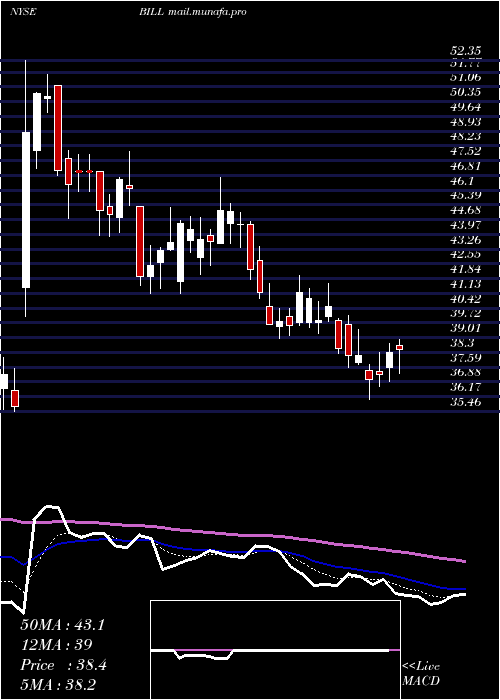Click the 42.55 axis label
The width and height of the screenshot is (500, 700).
(x=465, y=254)
